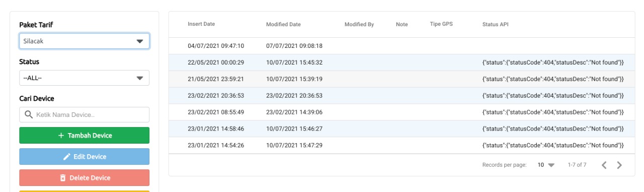The image size is (644, 192).
Task: Expand the Status --ALL-- dropdown
Action: click(84, 78)
